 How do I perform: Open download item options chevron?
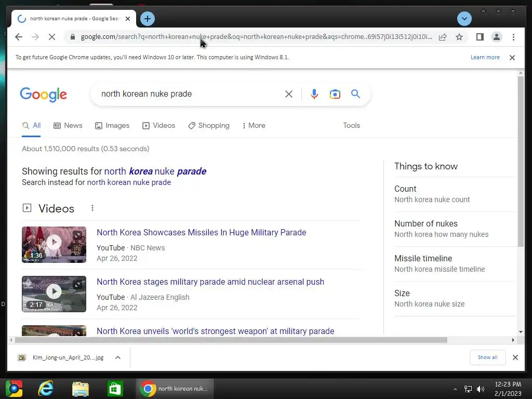pos(118,357)
